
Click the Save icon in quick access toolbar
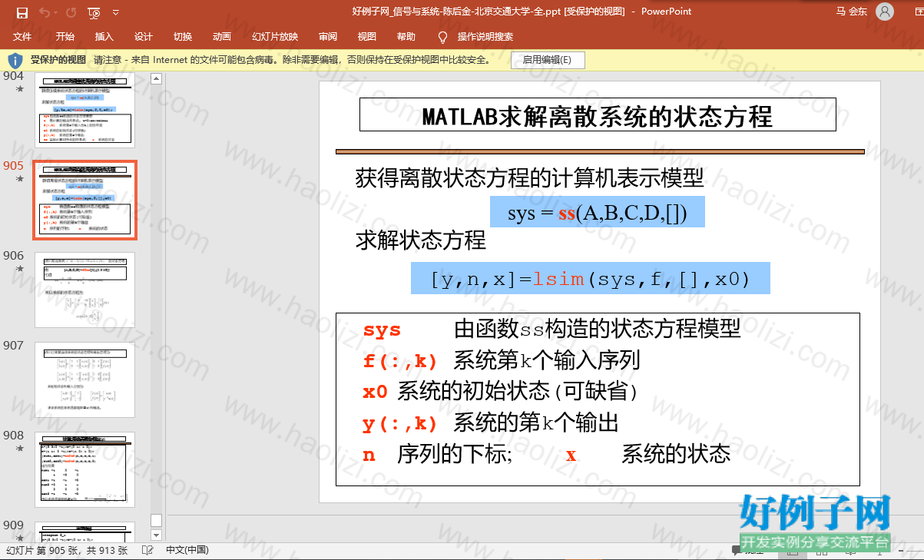[22, 12]
